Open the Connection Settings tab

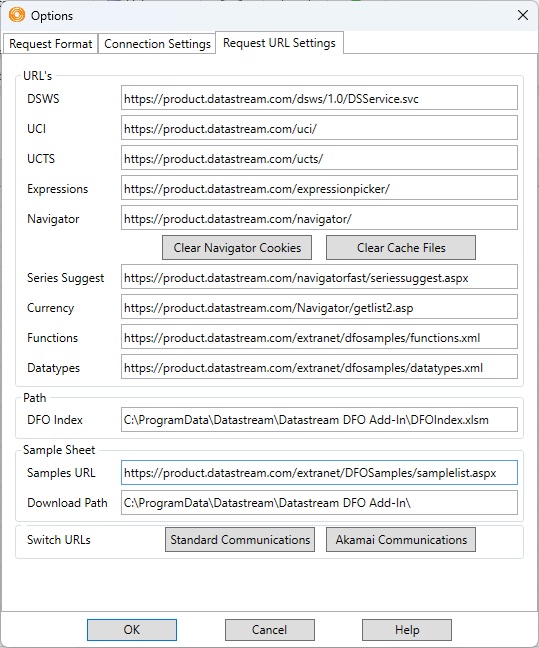coord(157,44)
